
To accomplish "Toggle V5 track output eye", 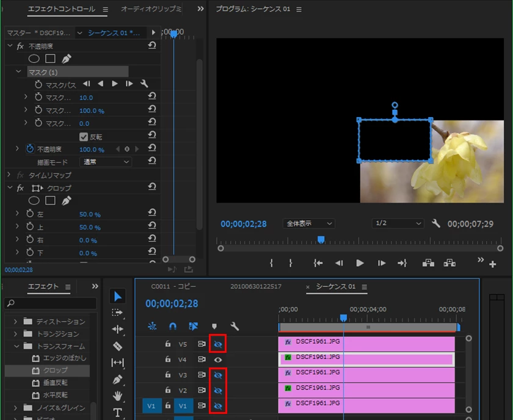I will 218,344.
